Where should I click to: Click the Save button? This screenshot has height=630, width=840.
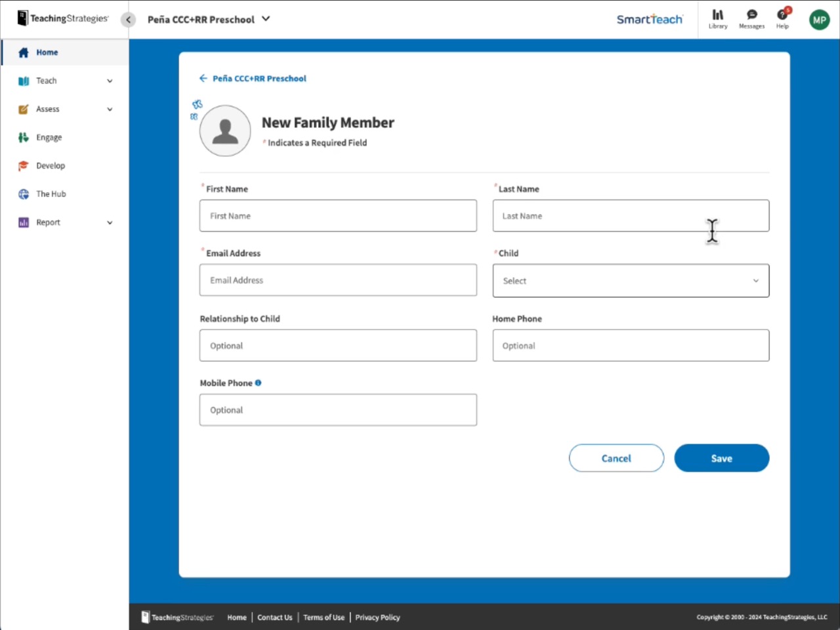[x=721, y=458]
